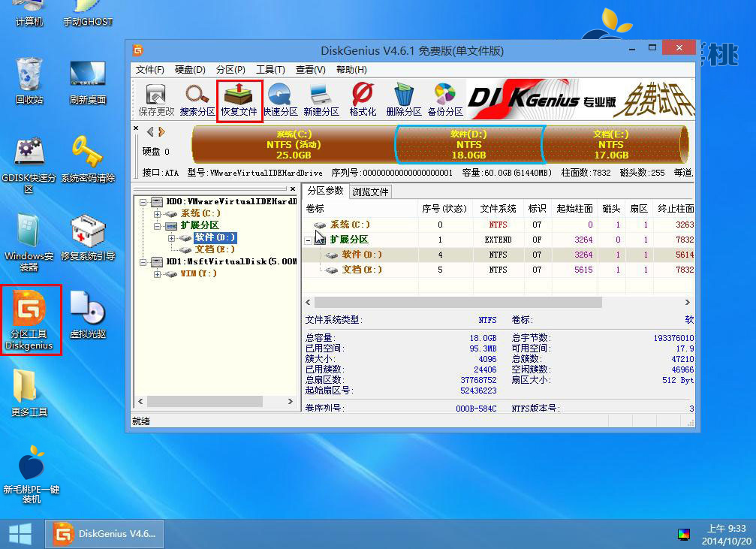Viewport: 756px width, 549px height.
Task: Click the tree panel scroll right arrow
Action: click(291, 401)
